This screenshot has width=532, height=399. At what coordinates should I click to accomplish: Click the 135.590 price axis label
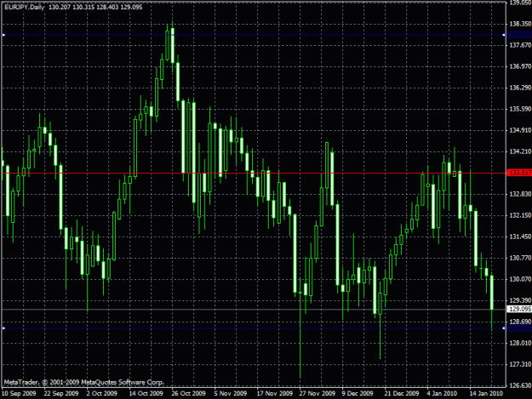[520, 109]
